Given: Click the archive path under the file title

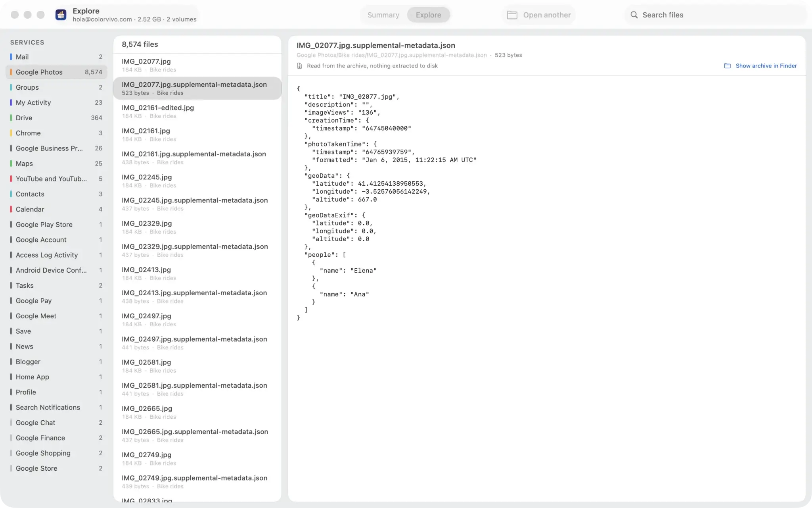Looking at the screenshot, I should (391, 55).
